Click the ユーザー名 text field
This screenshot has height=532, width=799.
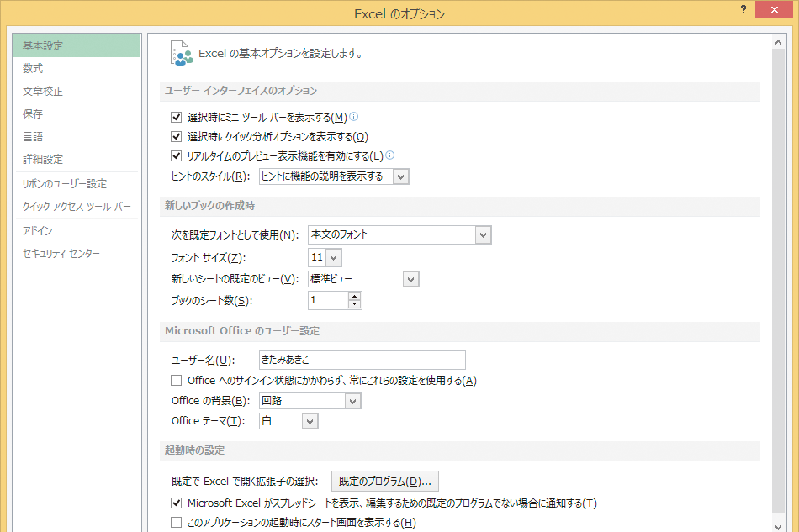(x=362, y=360)
